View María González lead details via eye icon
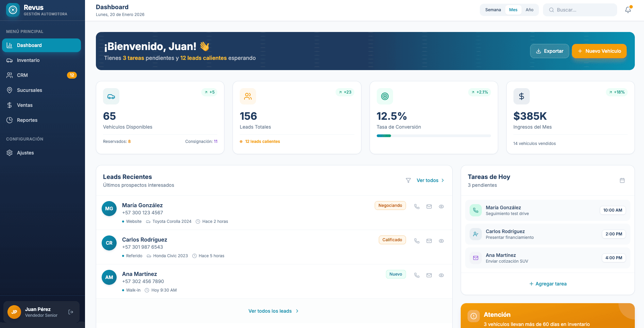Image resolution: width=644 pixels, height=328 pixels. click(x=441, y=207)
